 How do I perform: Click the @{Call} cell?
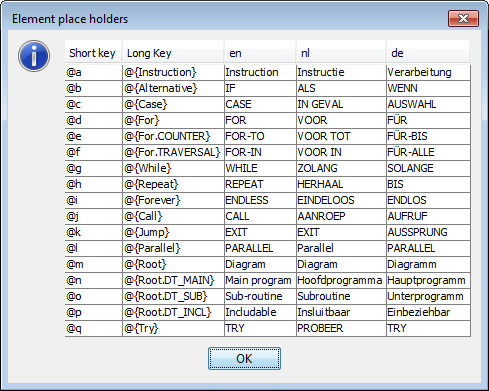[x=173, y=216]
